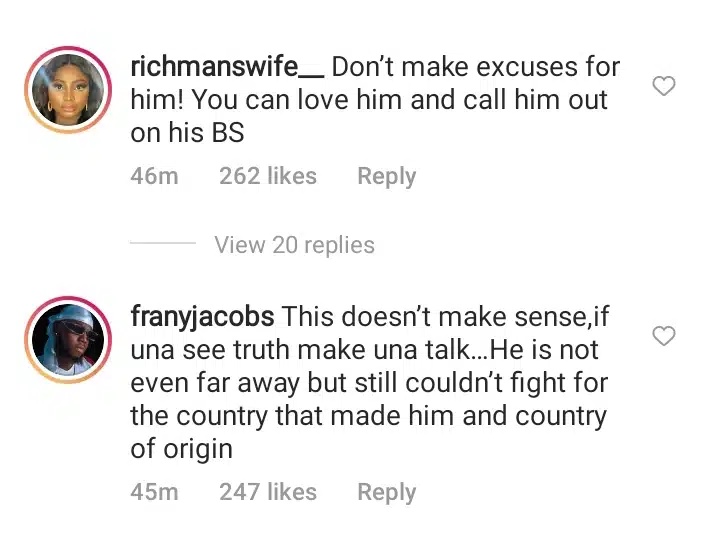Visit franyjacobs profile via username
Image resolution: width=720 pixels, height=536 pixels.
tap(203, 317)
